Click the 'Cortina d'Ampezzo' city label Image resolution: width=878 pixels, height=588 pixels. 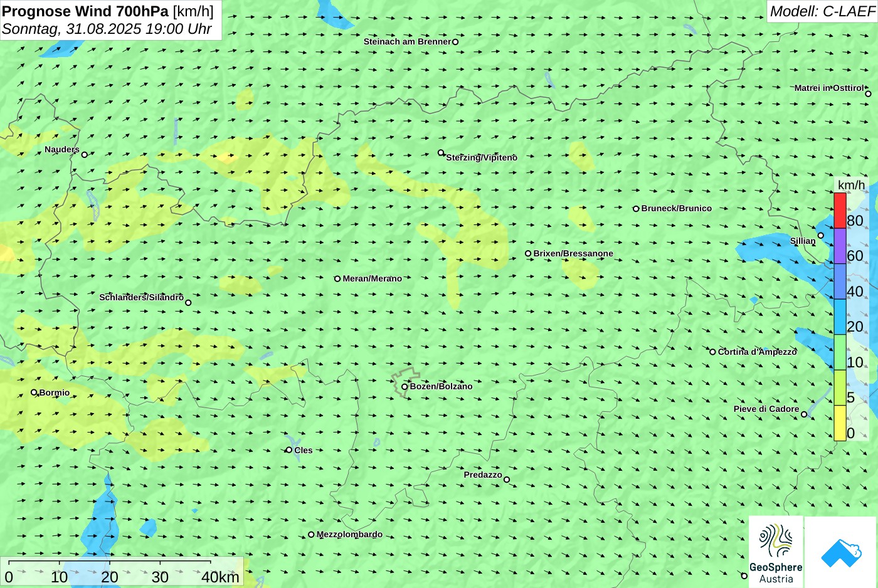coord(757,352)
